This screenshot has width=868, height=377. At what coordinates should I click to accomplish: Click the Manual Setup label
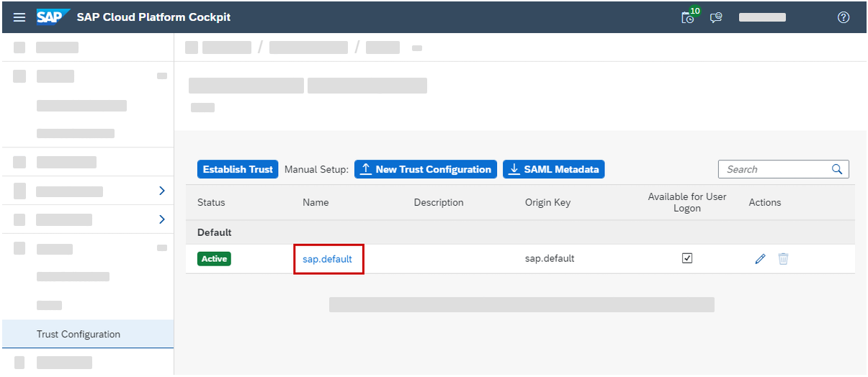pos(316,170)
